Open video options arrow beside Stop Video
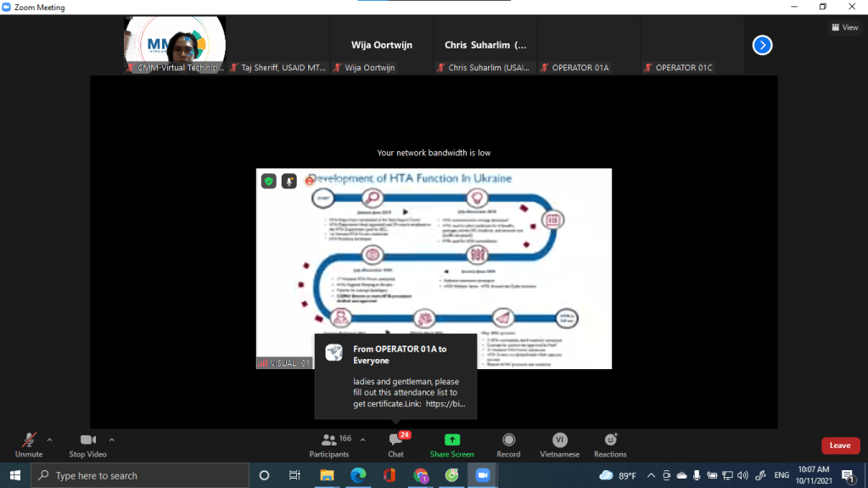The height and width of the screenshot is (488, 868). 112,440
